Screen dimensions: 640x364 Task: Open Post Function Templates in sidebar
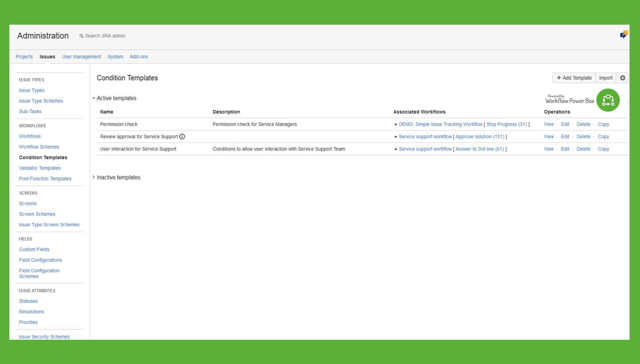[45, 178]
